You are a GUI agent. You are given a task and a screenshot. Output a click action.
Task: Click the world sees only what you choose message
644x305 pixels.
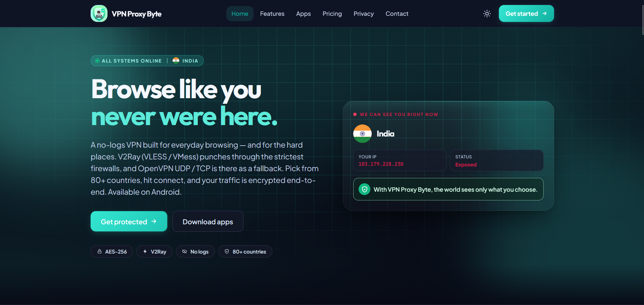coord(456,189)
